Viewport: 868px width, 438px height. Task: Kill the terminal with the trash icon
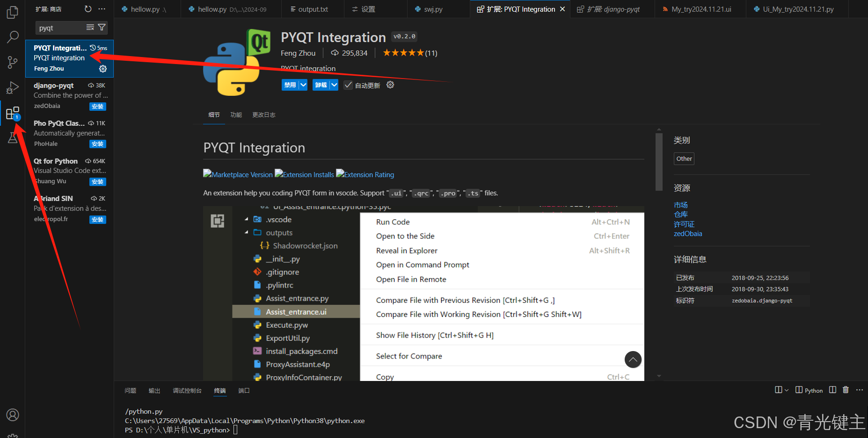pos(846,389)
